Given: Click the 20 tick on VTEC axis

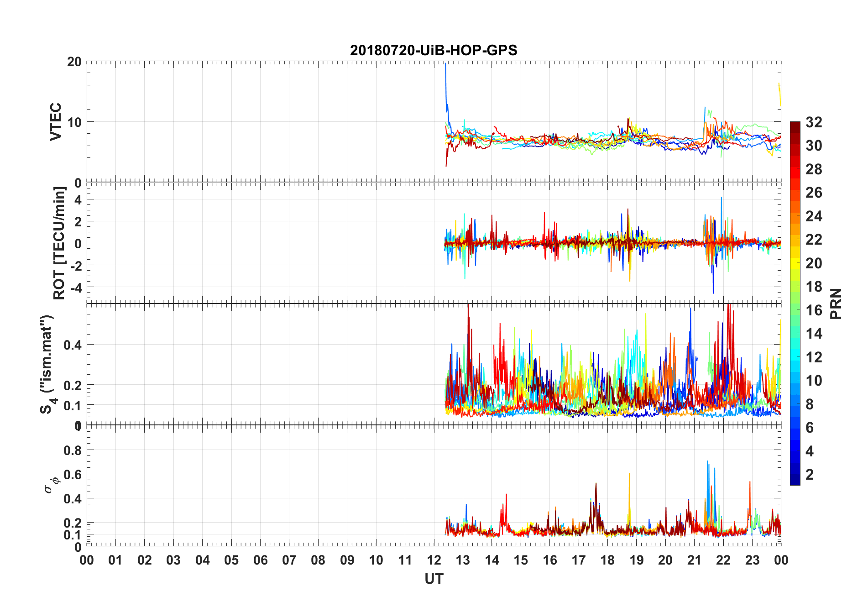Looking at the screenshot, I should pos(74,62).
